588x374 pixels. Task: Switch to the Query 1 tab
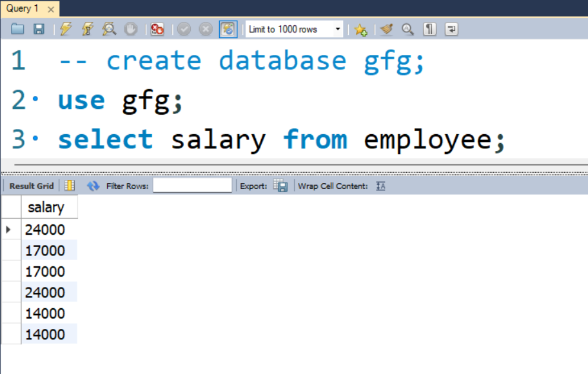pos(23,8)
